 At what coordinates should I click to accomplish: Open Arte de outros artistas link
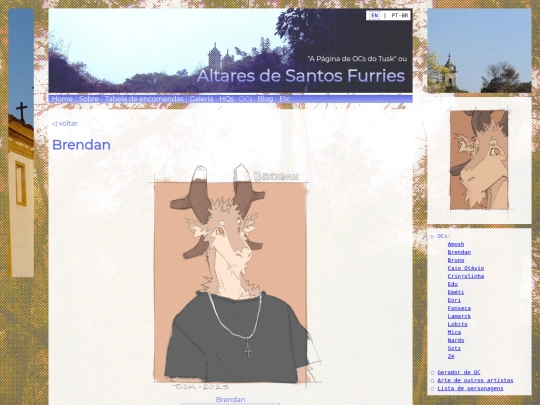(475, 380)
